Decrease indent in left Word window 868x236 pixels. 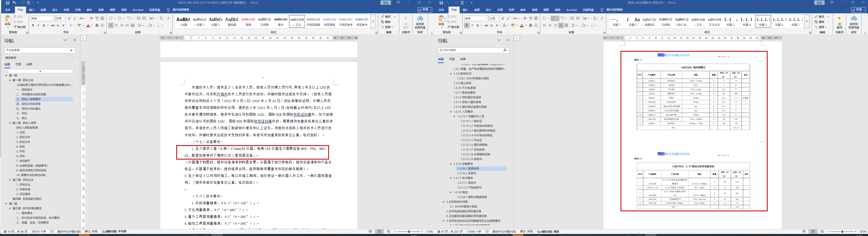click(x=138, y=19)
